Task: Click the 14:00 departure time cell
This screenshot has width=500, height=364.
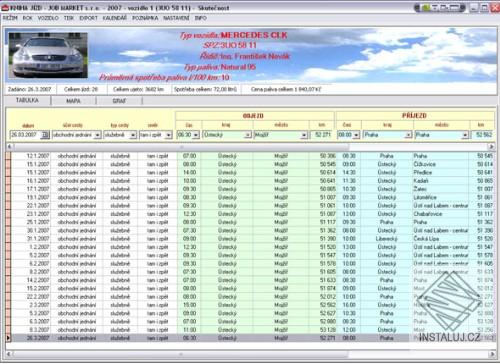Action: coord(189,172)
